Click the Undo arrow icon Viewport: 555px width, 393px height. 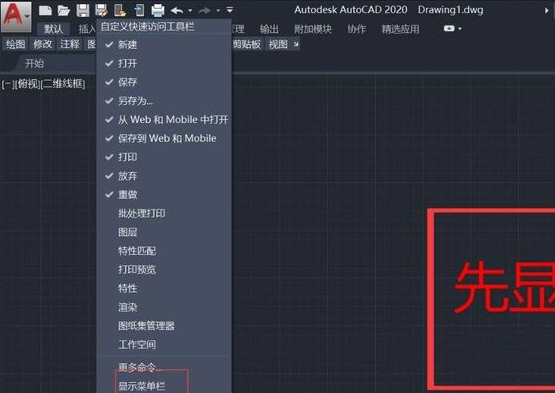point(177,11)
